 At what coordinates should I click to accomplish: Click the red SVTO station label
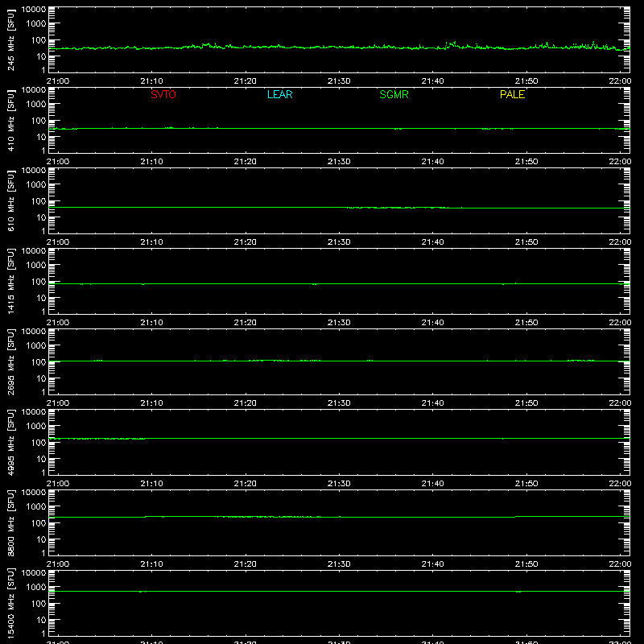163,94
